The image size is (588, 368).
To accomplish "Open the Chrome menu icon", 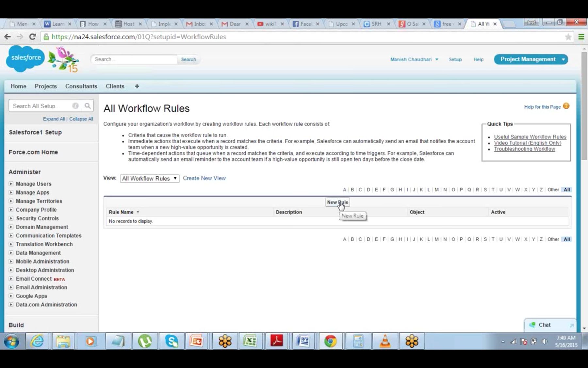I will (x=581, y=37).
